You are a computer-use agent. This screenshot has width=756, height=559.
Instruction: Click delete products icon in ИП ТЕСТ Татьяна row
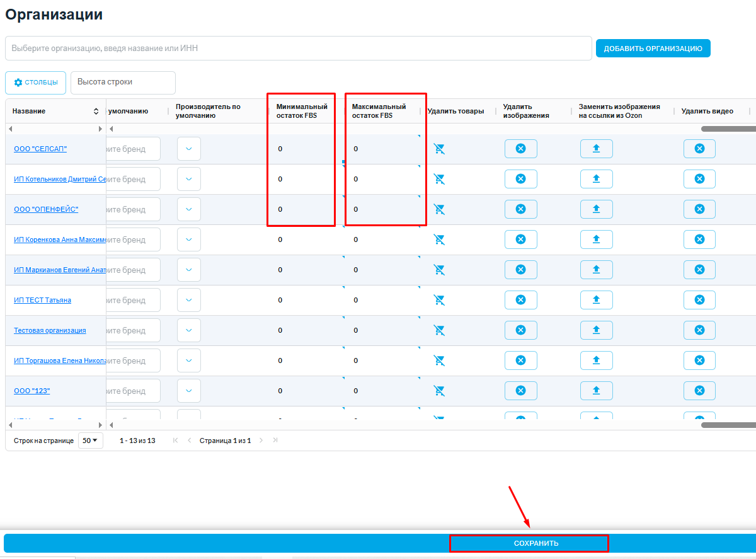439,300
